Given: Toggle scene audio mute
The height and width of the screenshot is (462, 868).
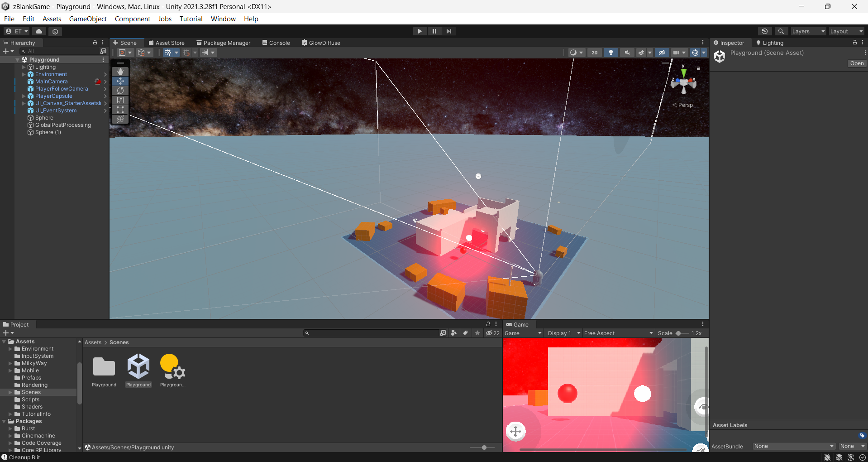Looking at the screenshot, I should click(627, 53).
